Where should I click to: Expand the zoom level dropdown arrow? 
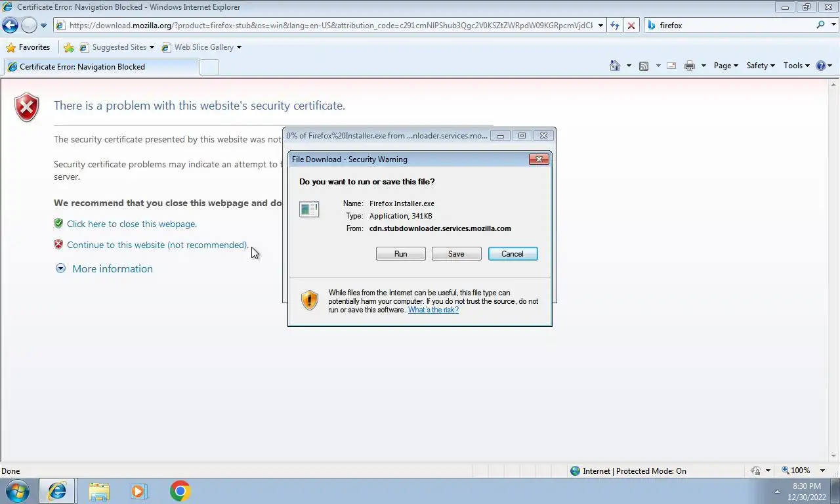tap(822, 471)
